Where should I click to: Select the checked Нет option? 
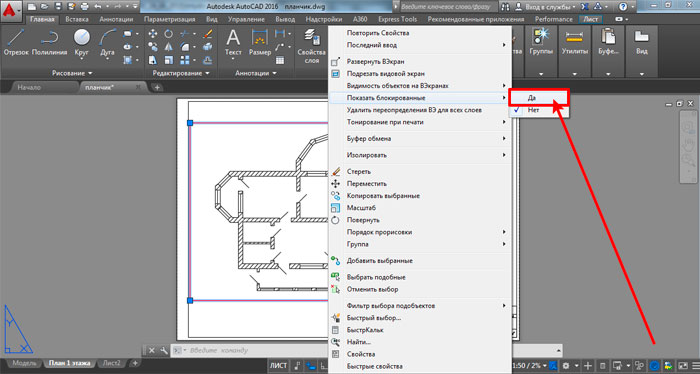(539, 110)
